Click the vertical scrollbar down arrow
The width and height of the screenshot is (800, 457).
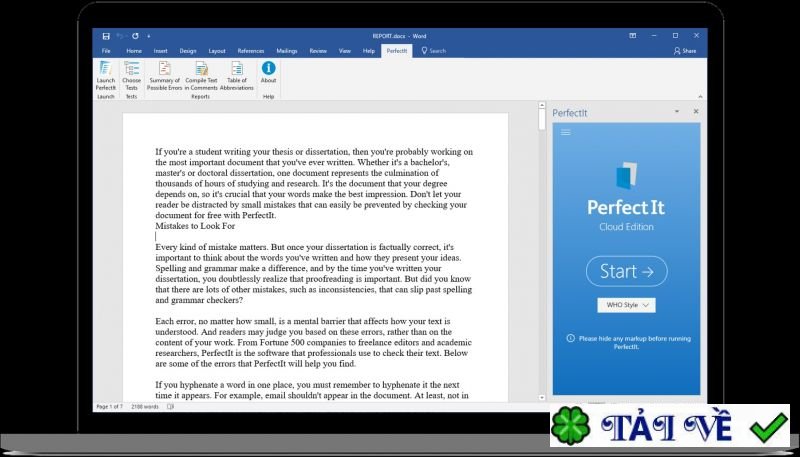(x=542, y=397)
